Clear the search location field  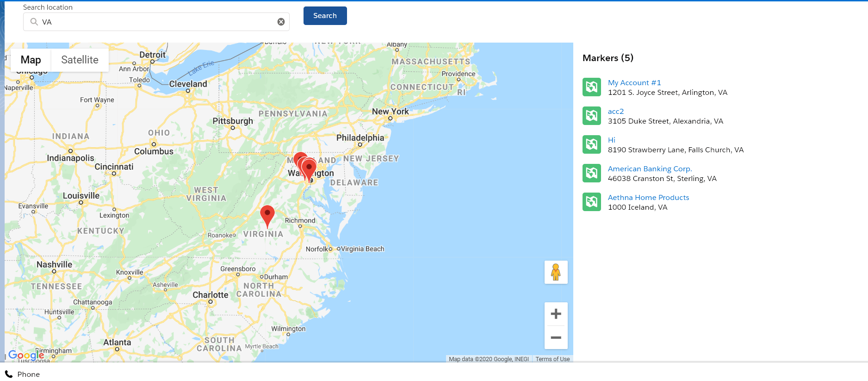(x=281, y=22)
